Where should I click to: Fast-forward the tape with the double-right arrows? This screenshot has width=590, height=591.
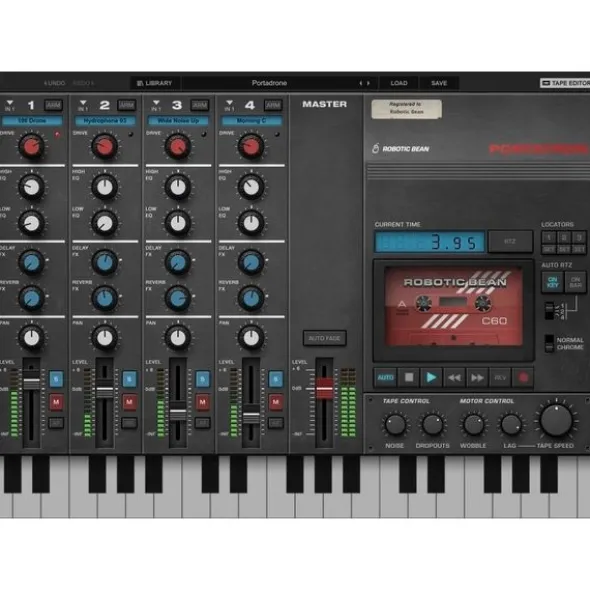[x=477, y=377]
